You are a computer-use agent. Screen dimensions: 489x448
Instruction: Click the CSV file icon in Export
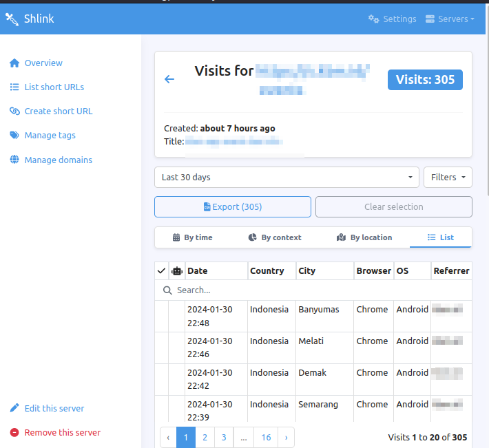[207, 207]
